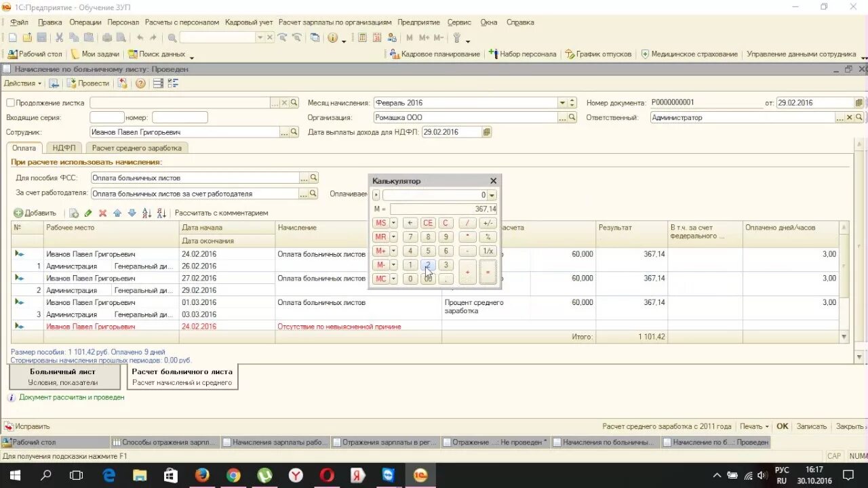The height and width of the screenshot is (488, 868).
Task: Open Firefox from the taskbar
Action: [x=202, y=475]
